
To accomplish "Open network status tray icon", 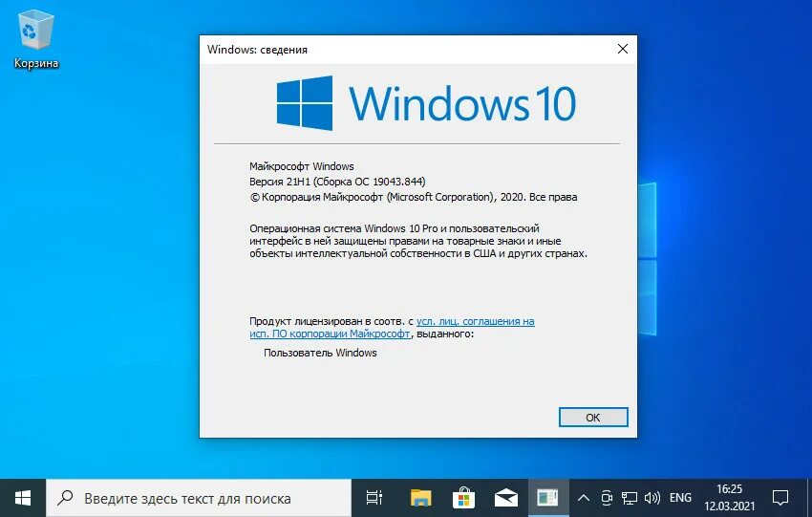I will click(x=630, y=498).
